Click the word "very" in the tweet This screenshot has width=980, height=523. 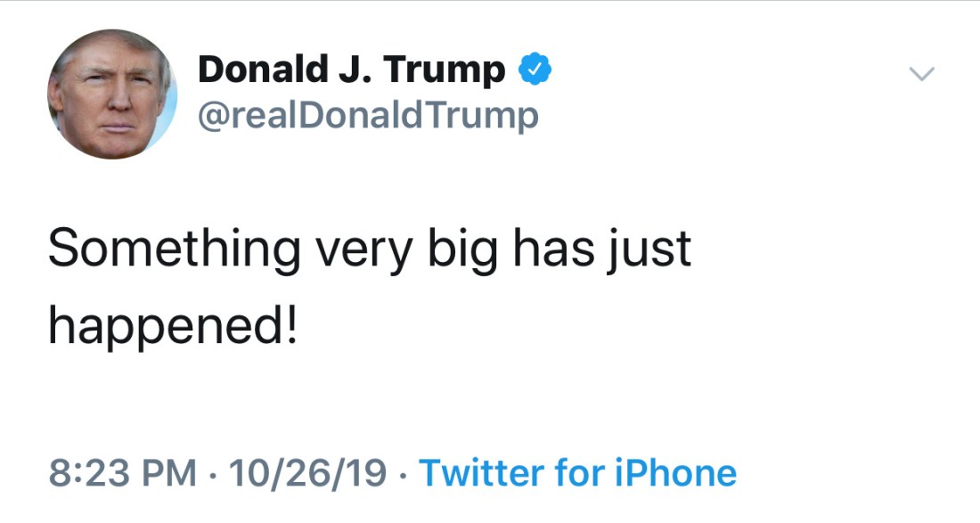[x=363, y=249]
